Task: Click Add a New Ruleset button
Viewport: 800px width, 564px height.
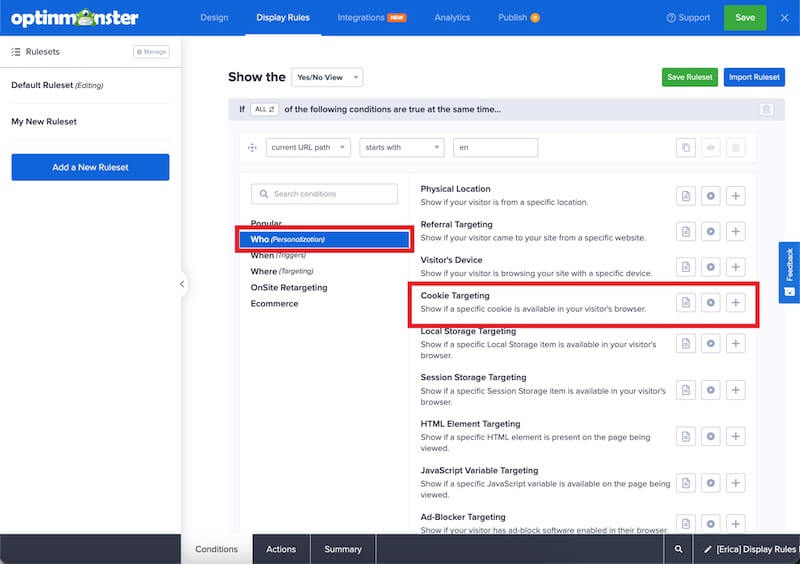Action: [x=90, y=167]
